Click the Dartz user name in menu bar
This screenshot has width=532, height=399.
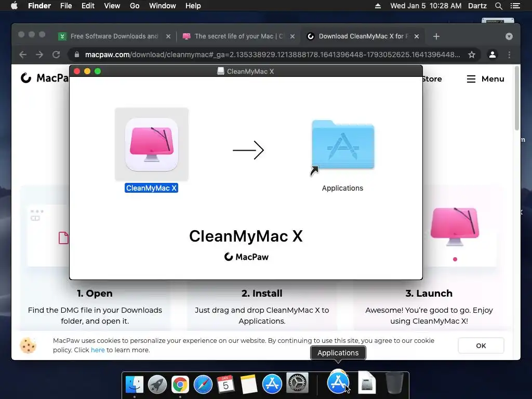[x=477, y=6]
